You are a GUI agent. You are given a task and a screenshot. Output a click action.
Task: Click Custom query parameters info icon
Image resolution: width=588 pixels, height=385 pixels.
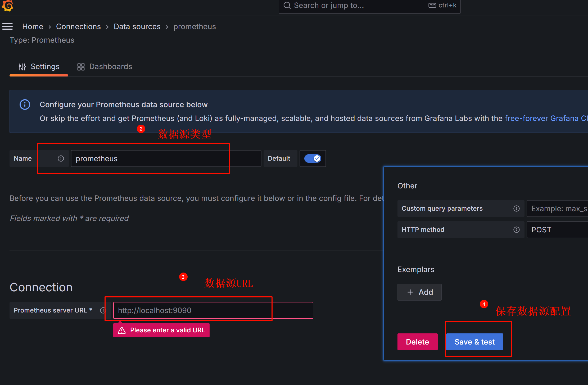tap(516, 209)
